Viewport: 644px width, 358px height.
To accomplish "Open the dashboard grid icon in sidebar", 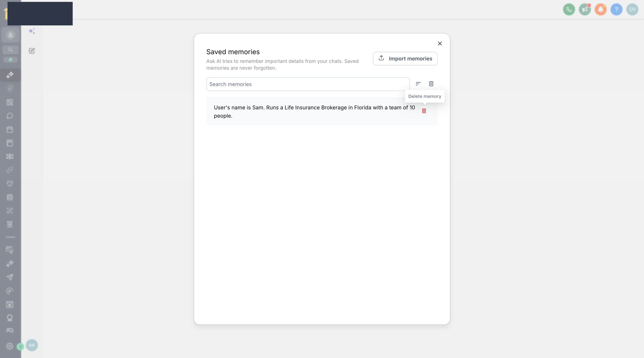I will (10, 102).
